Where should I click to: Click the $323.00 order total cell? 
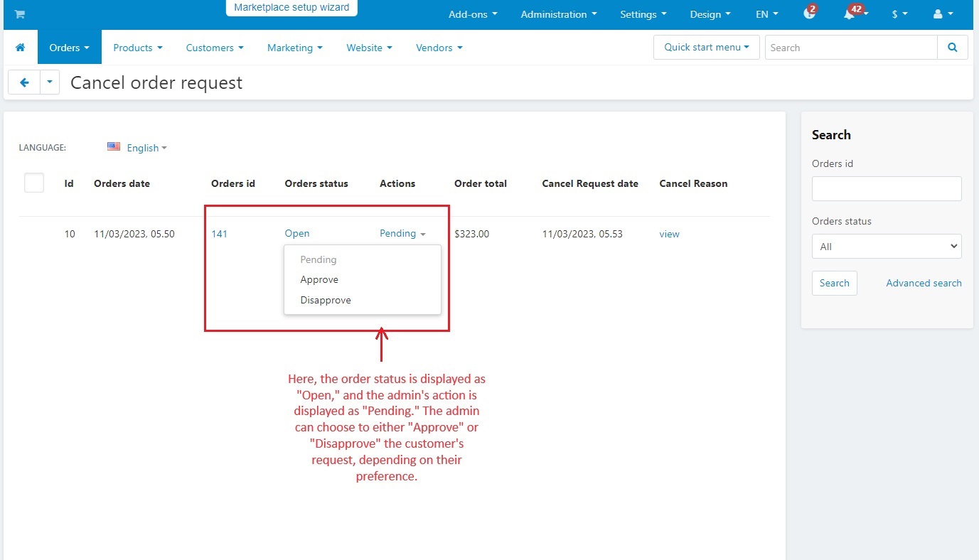click(x=472, y=234)
